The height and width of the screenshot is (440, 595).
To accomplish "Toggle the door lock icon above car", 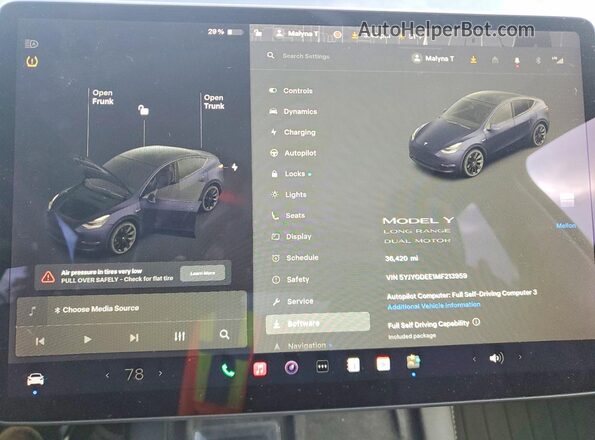I will coord(143,110).
